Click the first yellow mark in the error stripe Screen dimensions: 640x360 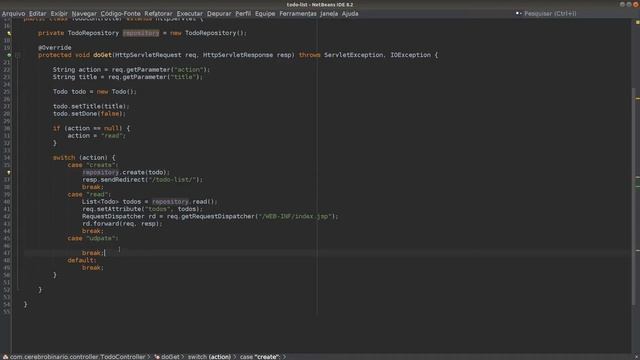[x=638, y=98]
